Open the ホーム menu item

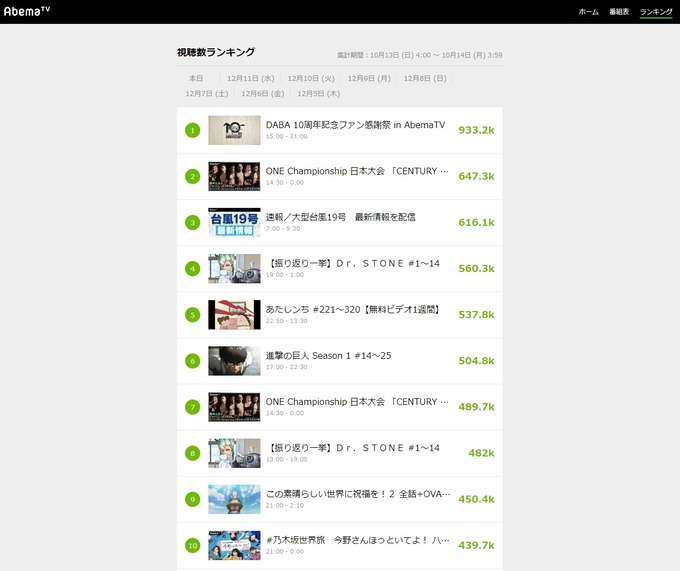coord(588,12)
